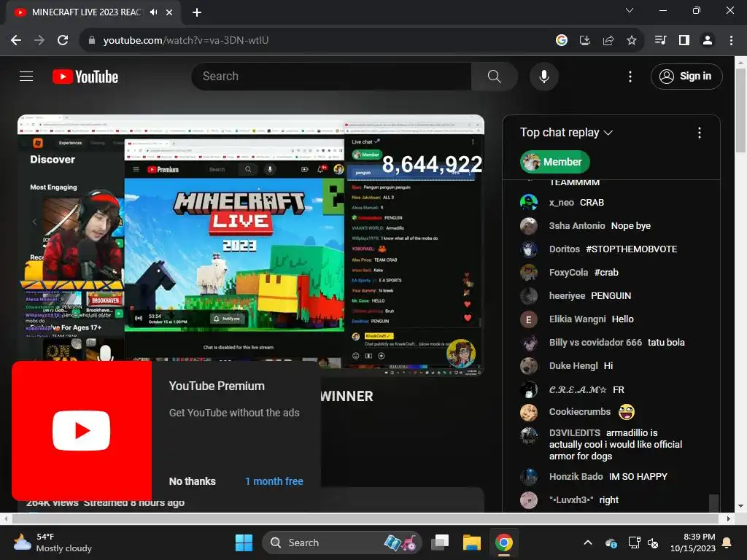Click x_neo's avatar in chat
This screenshot has width=747, height=560.
(x=528, y=203)
